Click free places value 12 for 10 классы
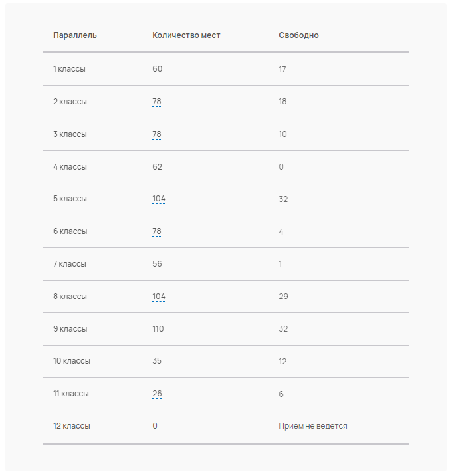This screenshot has height=476, width=450. coord(283,362)
